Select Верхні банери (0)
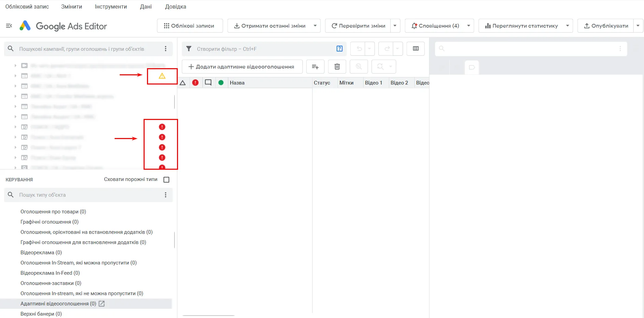 click(41, 314)
